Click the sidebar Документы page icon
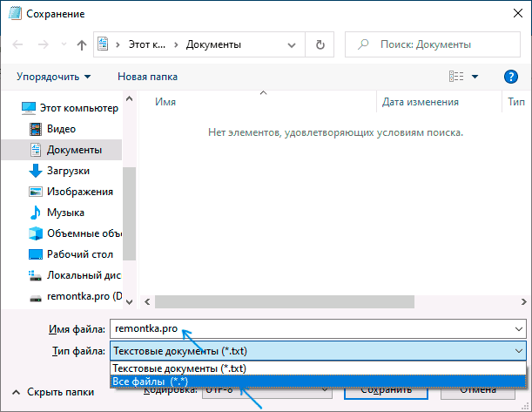 [36, 150]
